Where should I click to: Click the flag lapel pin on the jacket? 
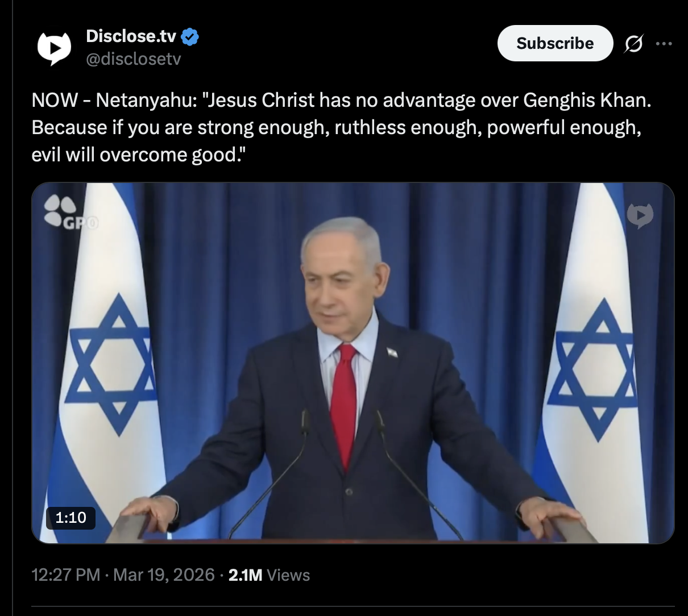pyautogui.click(x=392, y=352)
